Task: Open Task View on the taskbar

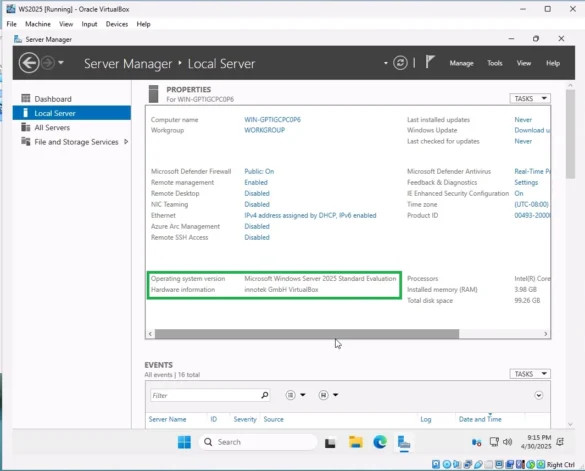Action: (x=330, y=443)
